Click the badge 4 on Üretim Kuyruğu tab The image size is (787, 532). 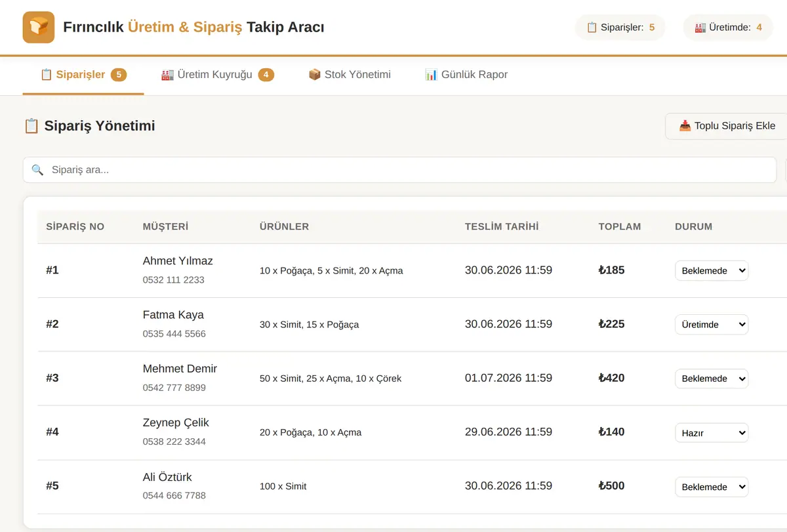(x=266, y=75)
